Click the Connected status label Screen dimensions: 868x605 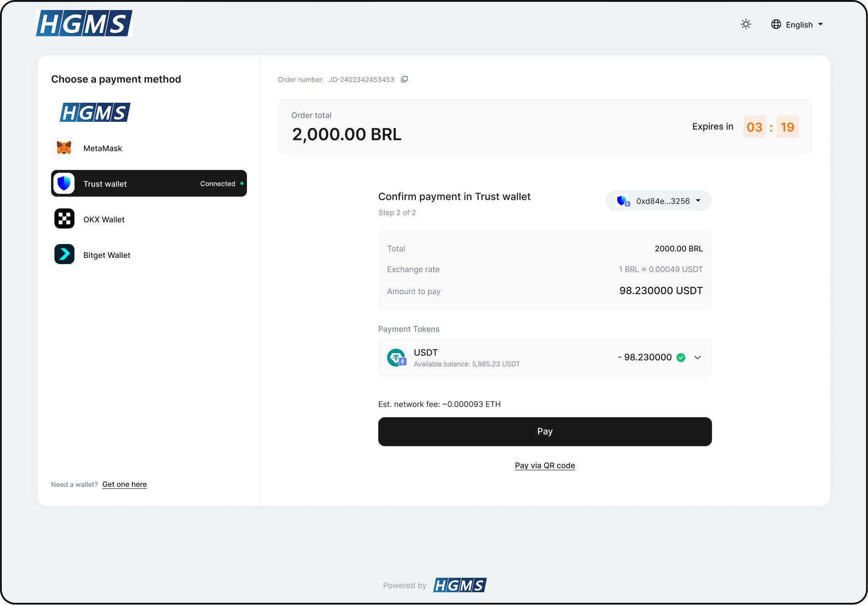point(218,184)
